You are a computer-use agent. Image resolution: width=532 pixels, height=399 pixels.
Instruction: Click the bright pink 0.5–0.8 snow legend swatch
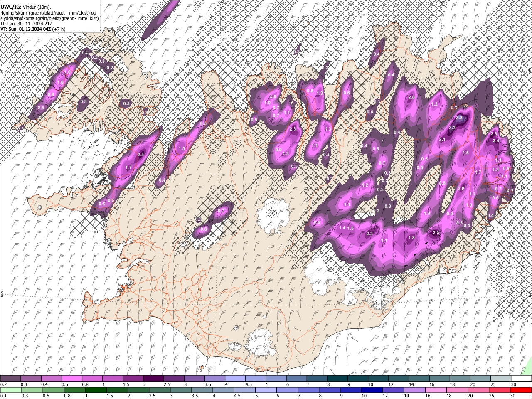click(72, 379)
